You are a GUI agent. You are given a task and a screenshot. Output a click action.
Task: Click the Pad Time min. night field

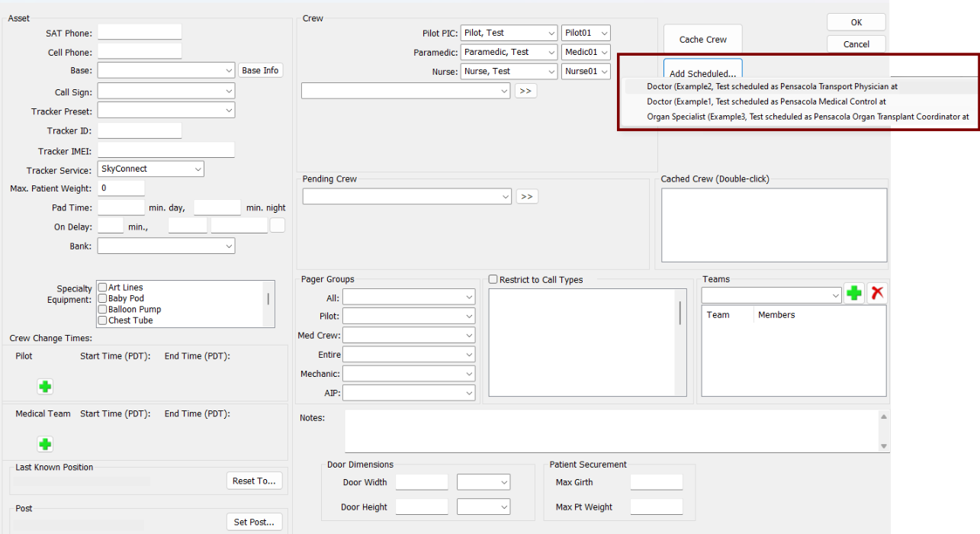pos(217,207)
